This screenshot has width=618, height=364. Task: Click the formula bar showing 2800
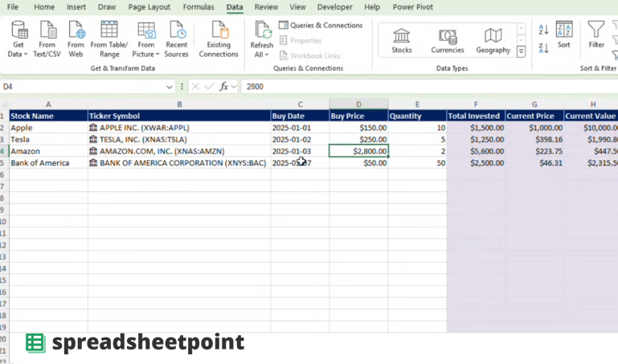[430, 87]
